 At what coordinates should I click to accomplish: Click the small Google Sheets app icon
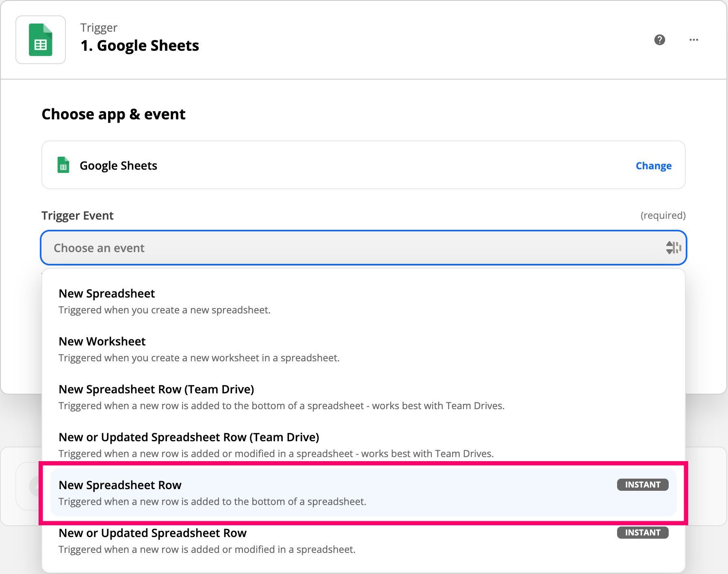click(63, 165)
